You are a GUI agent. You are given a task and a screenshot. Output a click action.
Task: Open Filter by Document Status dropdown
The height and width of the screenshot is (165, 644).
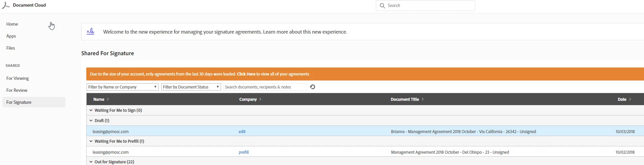[x=191, y=87]
